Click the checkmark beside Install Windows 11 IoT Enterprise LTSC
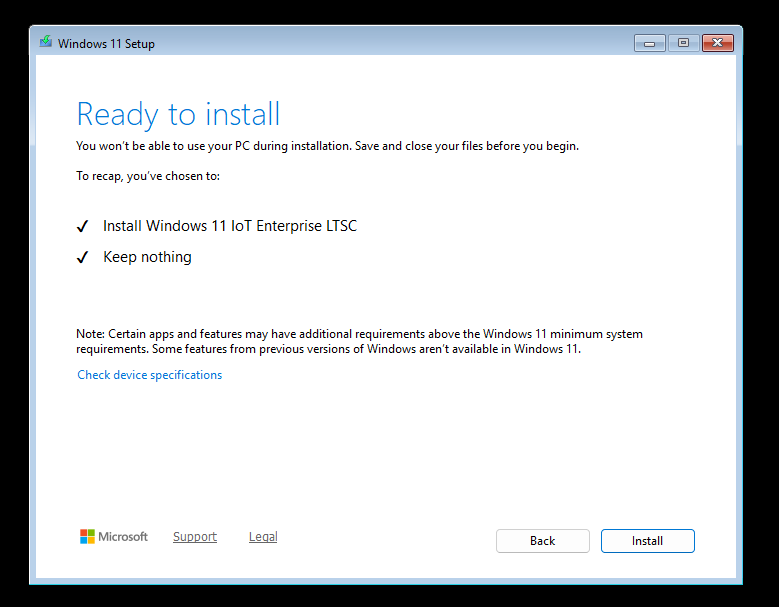779x607 pixels. tap(82, 227)
